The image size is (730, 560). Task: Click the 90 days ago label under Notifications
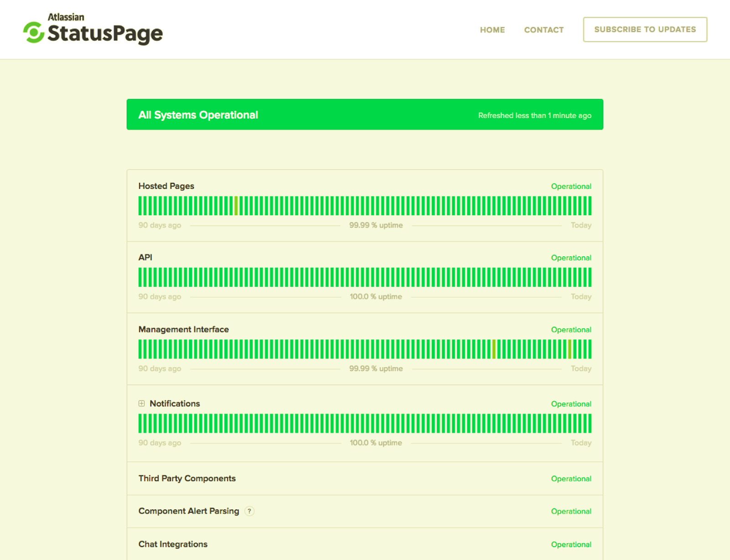tap(160, 443)
